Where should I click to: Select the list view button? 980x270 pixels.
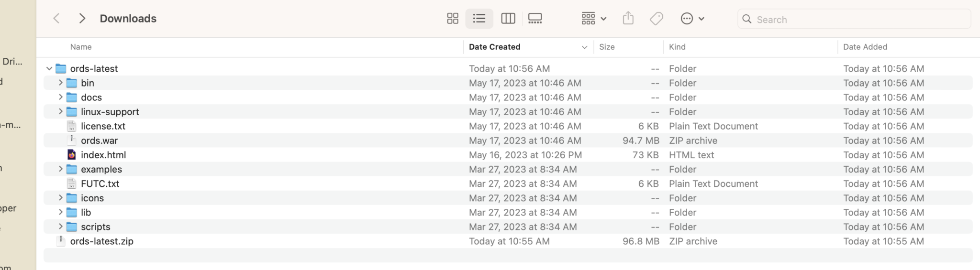click(479, 19)
